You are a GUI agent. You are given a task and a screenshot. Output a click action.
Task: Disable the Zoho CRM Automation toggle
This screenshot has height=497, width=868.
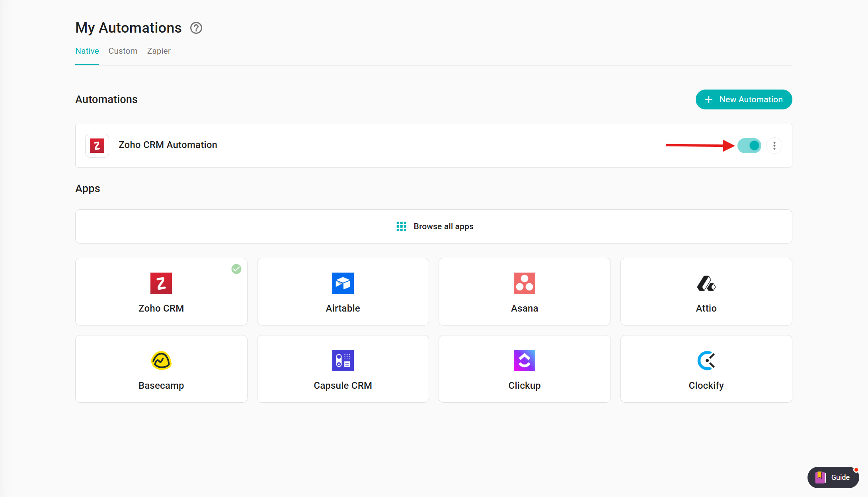[749, 146]
